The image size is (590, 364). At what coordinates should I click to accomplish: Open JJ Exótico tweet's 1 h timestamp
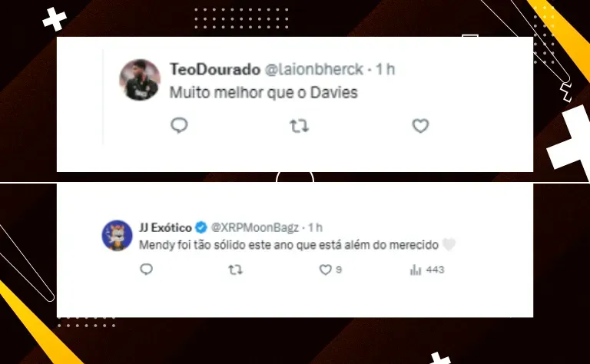[315, 227]
